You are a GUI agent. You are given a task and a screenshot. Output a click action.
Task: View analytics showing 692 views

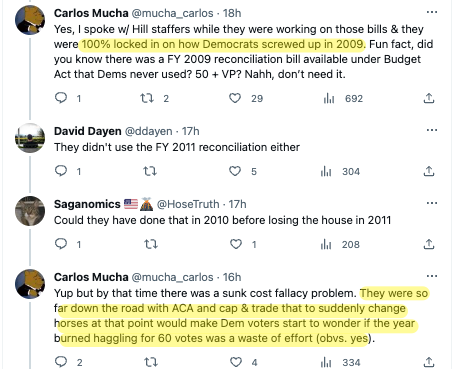coord(343,98)
